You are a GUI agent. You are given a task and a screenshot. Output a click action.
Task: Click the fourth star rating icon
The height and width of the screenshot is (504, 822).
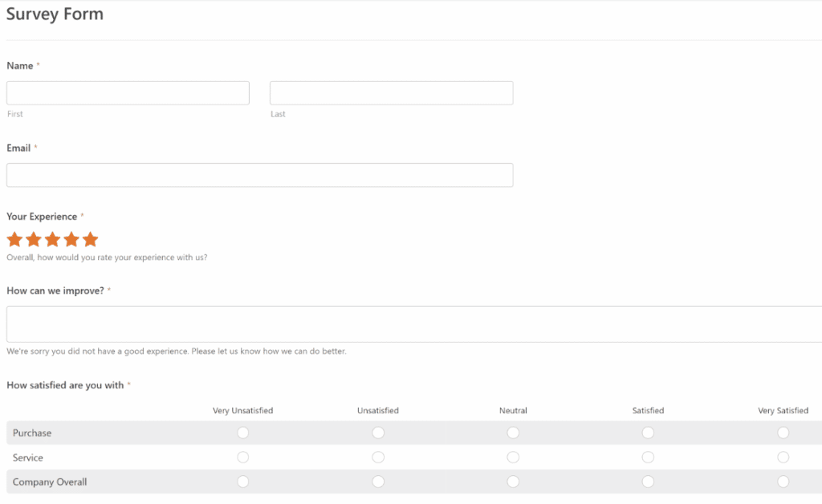pyautogui.click(x=71, y=238)
